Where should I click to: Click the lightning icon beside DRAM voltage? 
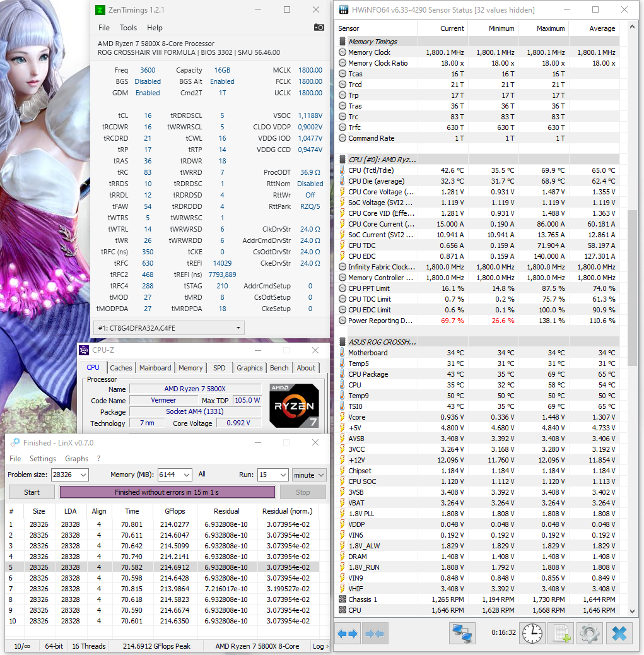(342, 557)
